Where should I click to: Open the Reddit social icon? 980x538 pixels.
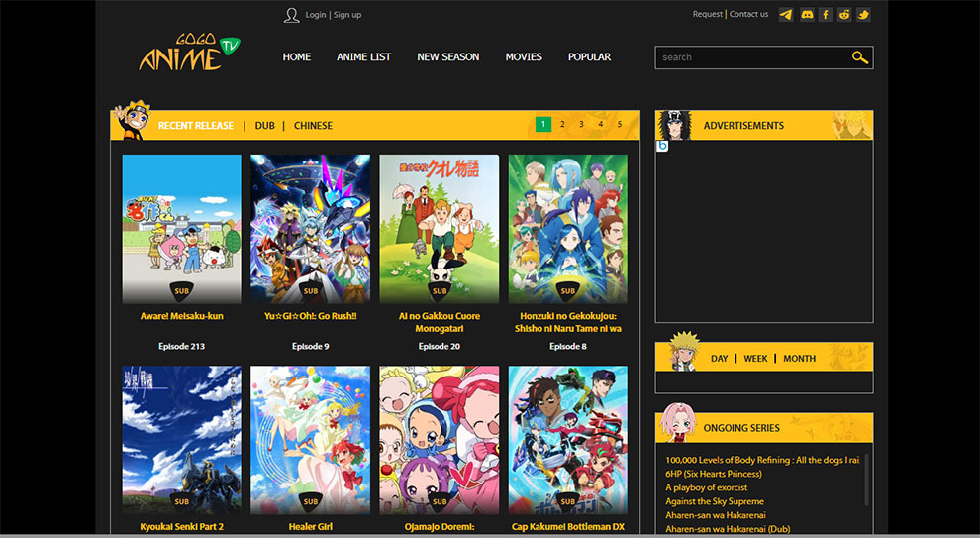(x=844, y=15)
